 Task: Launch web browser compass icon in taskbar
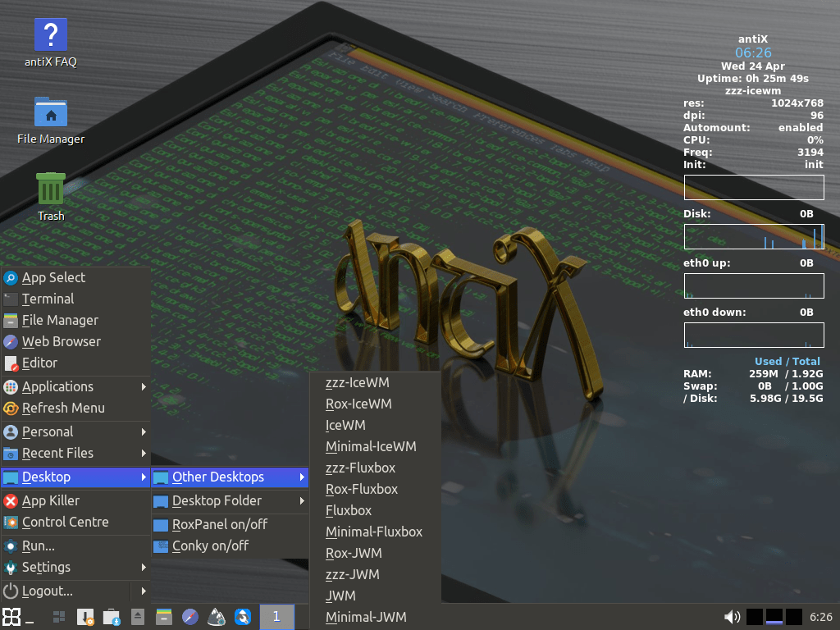pos(190,617)
